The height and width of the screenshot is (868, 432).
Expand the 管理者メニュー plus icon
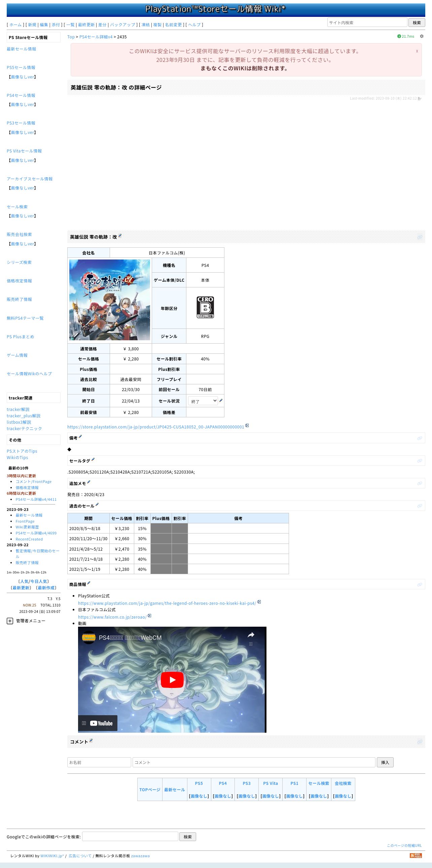click(10, 621)
